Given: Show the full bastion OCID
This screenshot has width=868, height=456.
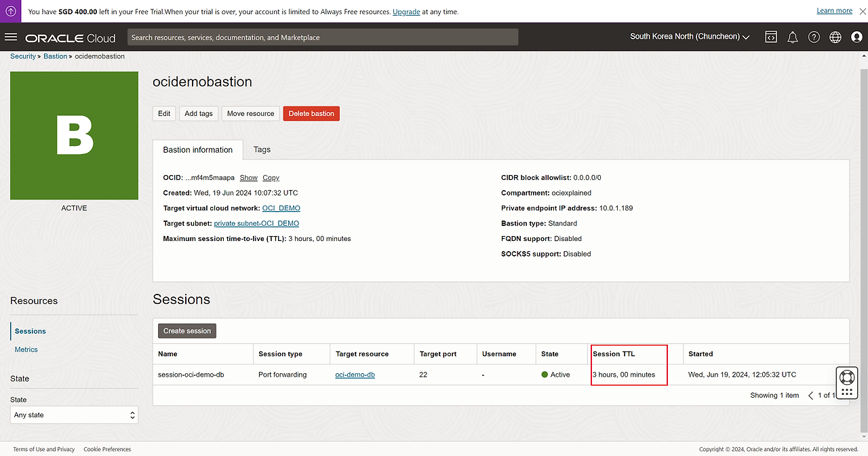Looking at the screenshot, I should tap(248, 178).
